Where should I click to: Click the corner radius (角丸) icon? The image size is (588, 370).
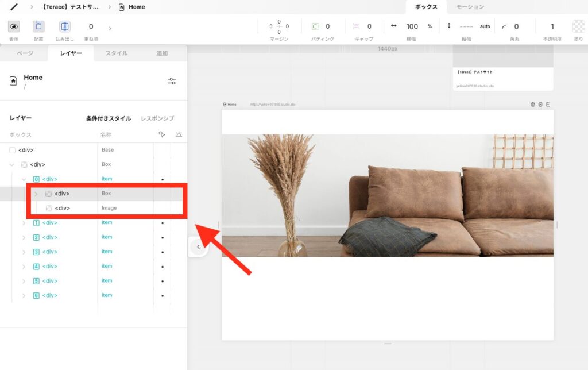[504, 26]
